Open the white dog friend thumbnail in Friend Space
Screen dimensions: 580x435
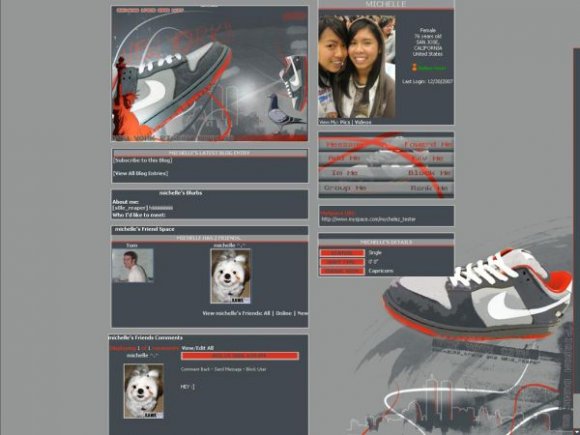click(x=231, y=276)
